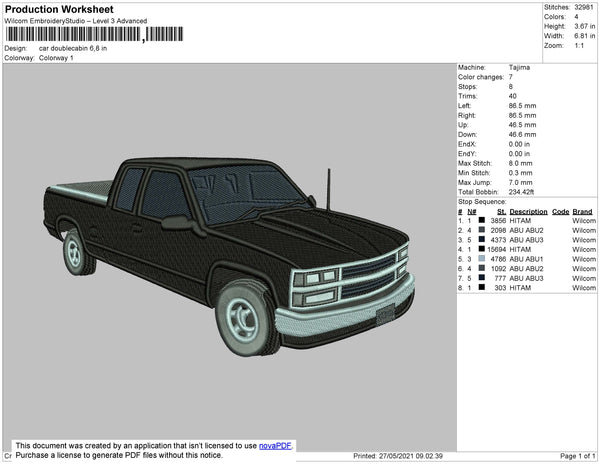Viewport: 600px width, 464px height.
Task: Click the Stitches value 32981
Action: click(x=584, y=7)
